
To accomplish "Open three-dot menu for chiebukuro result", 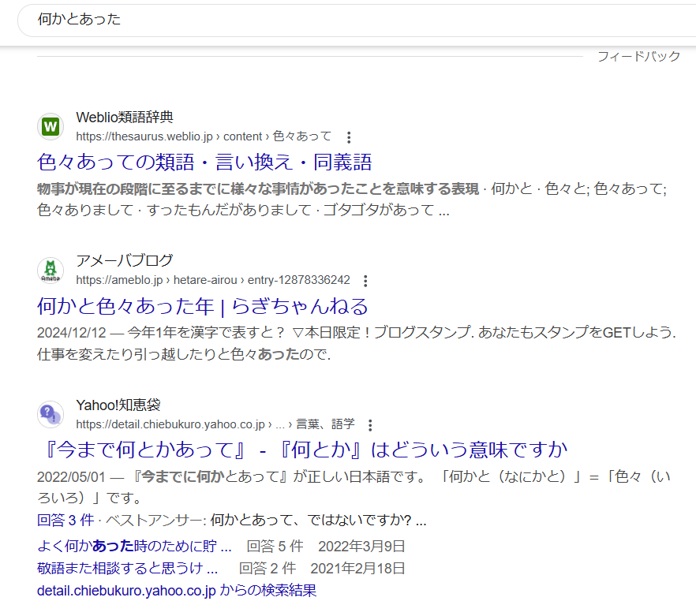I will [370, 425].
